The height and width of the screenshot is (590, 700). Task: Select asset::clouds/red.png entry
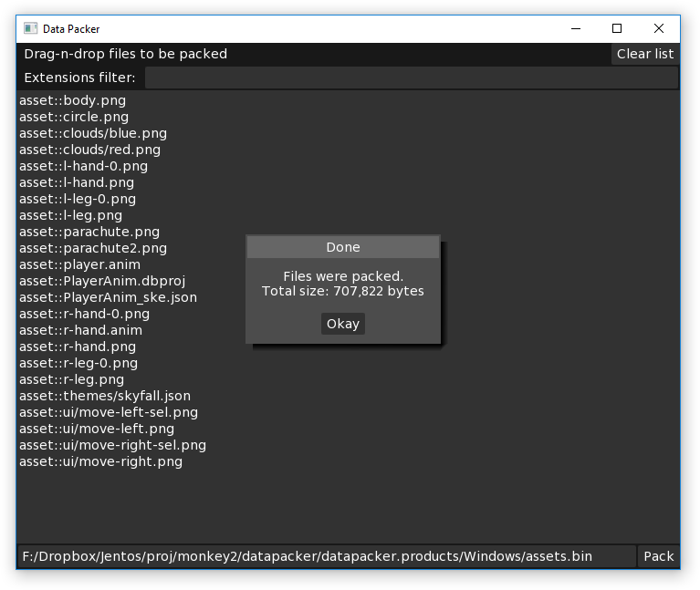(89, 150)
